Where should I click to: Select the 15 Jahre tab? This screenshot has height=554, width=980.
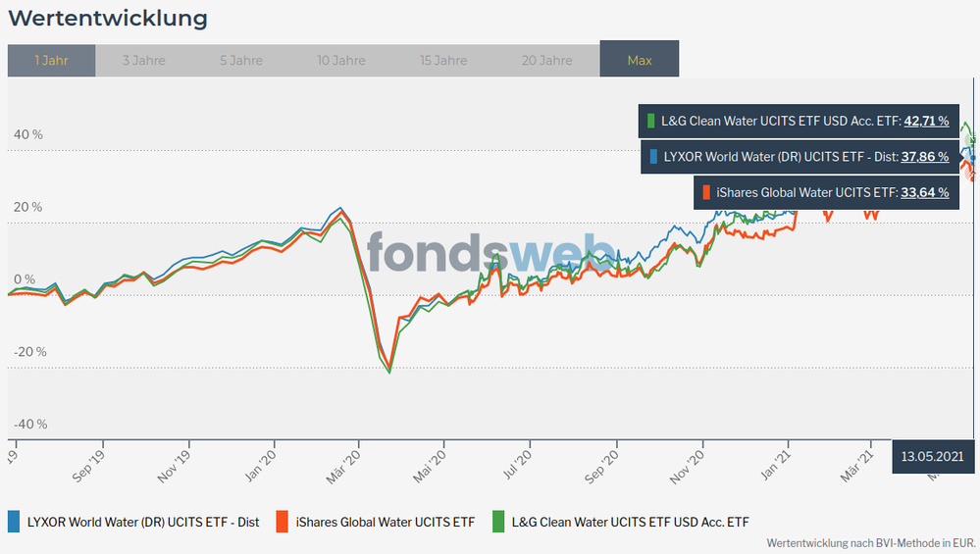click(x=443, y=60)
